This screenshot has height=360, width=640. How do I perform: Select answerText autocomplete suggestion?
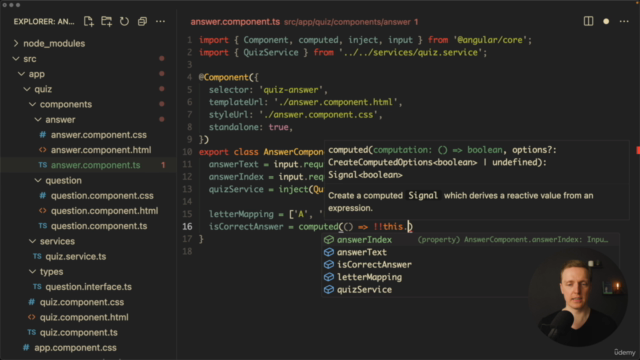pos(470,252)
